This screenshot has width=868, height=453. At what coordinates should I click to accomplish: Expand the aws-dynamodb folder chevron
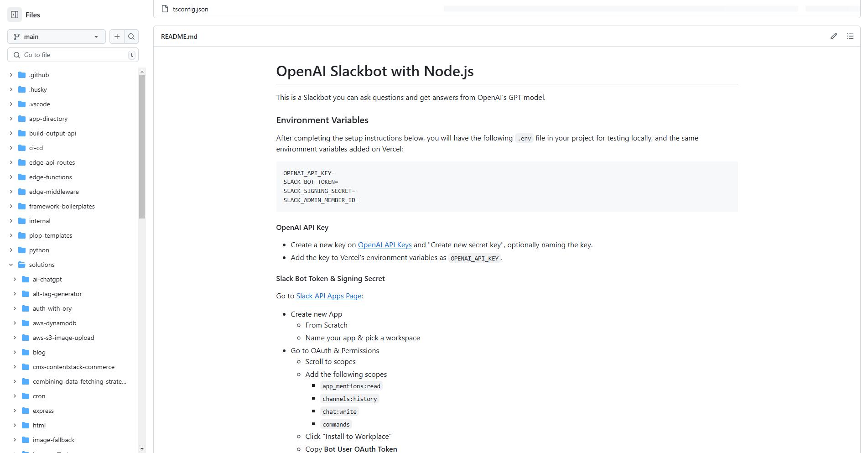(x=15, y=323)
